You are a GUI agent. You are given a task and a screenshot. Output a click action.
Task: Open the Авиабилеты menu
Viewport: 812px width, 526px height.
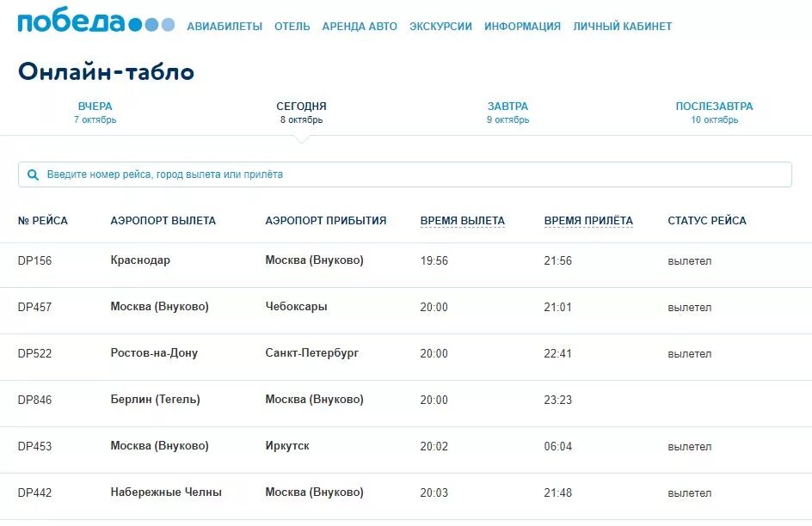(x=225, y=27)
